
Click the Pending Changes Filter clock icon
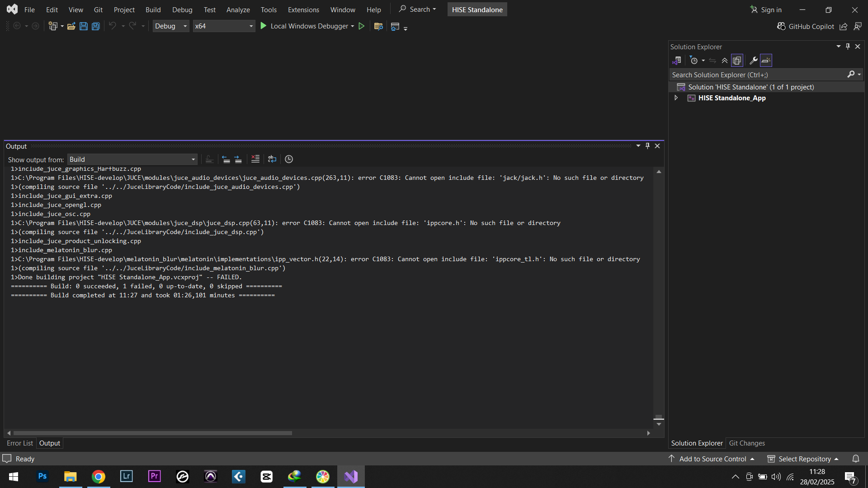coord(694,60)
